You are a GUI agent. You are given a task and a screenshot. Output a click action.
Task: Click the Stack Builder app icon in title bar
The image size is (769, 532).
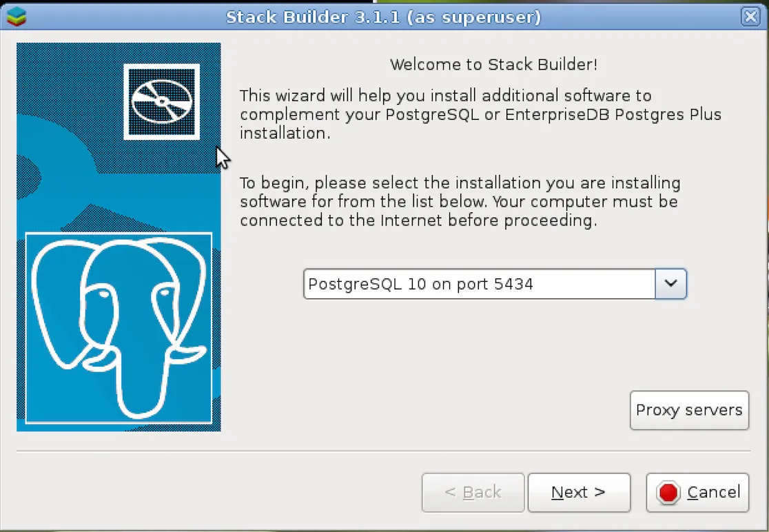(x=17, y=17)
